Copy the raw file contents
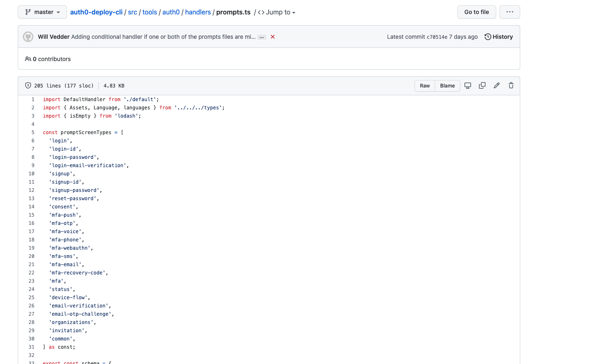The image size is (607, 364). click(x=482, y=85)
